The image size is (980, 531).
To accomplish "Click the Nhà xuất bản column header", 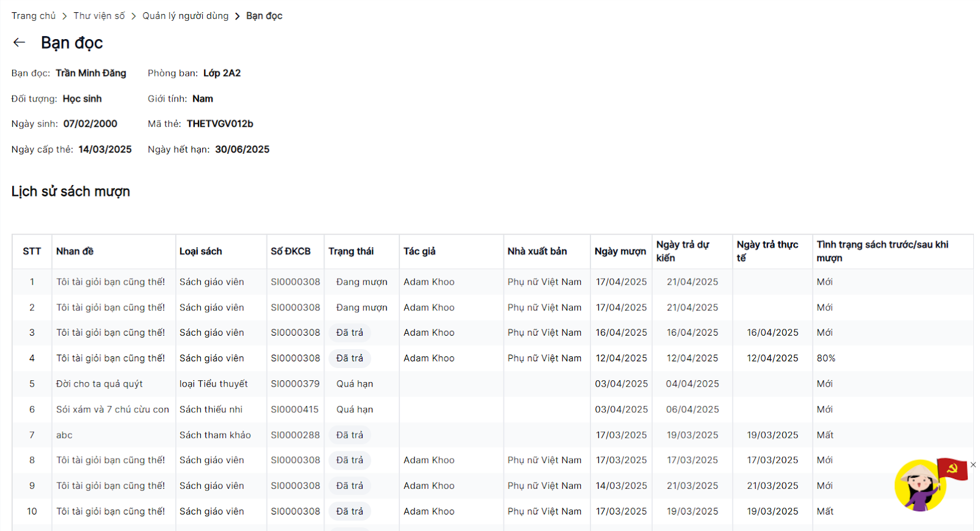I will pos(537,251).
